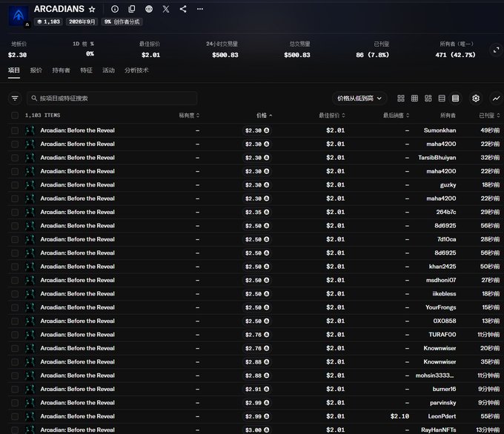
Task: Check the TarsibBhuiyan row checkbox
Action: 15,158
